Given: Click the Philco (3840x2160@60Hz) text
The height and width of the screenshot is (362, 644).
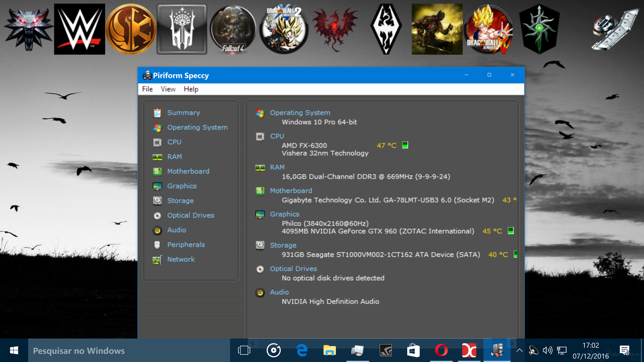Looking at the screenshot, I should coord(325,223).
